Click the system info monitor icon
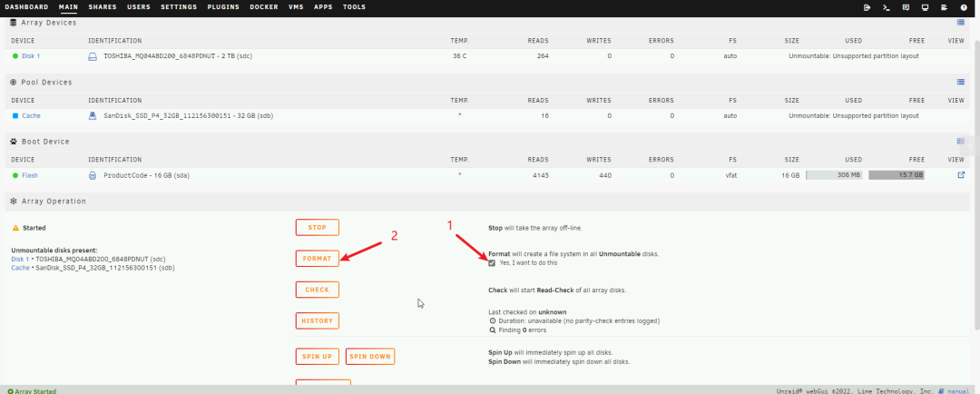This screenshot has width=980, height=394. click(924, 6)
